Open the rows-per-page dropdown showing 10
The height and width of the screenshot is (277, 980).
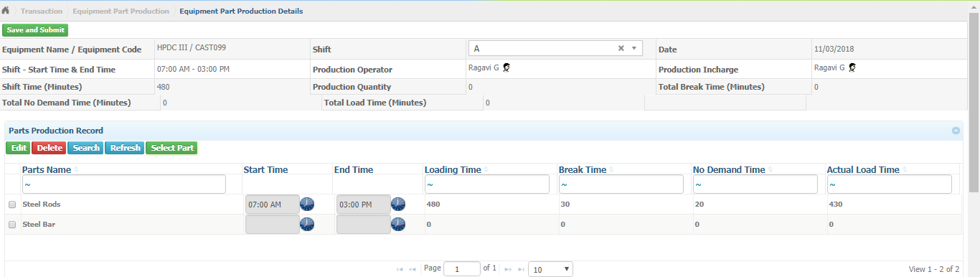[x=550, y=269]
